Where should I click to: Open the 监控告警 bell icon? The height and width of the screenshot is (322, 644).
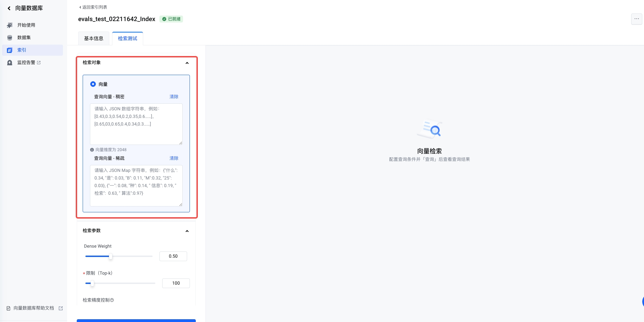point(10,63)
